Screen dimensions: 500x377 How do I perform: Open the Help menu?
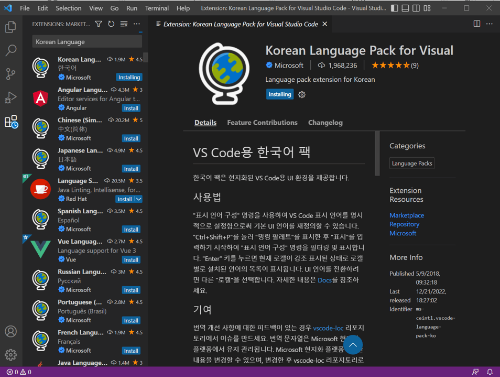tap(183, 8)
